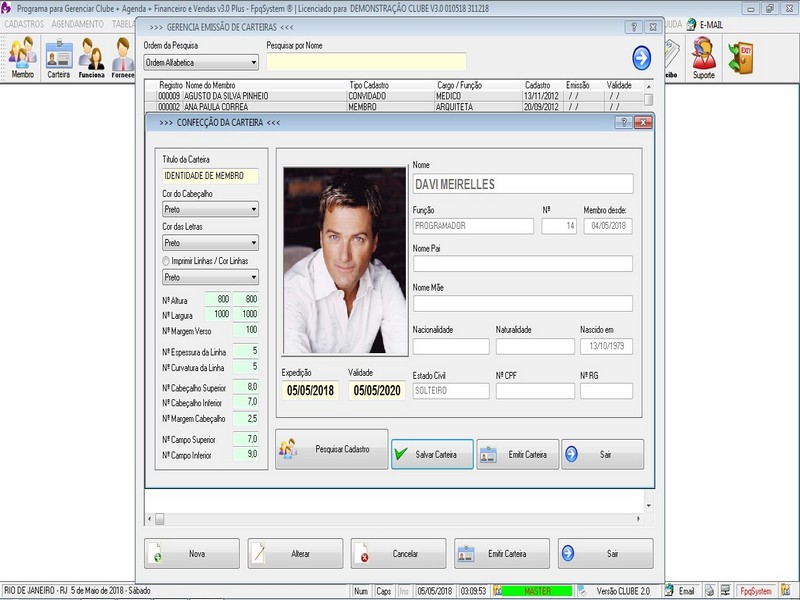This screenshot has width=800, height=600.
Task: Open Cor do Cabeçalho dropdown
Action: click(x=210, y=209)
